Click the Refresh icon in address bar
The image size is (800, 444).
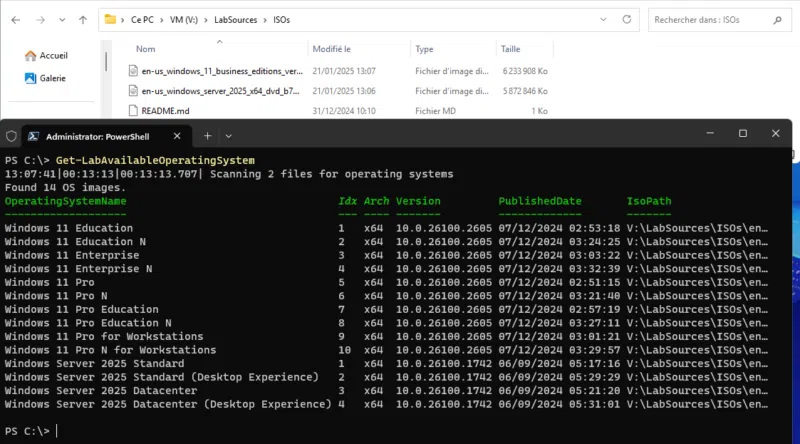626,19
